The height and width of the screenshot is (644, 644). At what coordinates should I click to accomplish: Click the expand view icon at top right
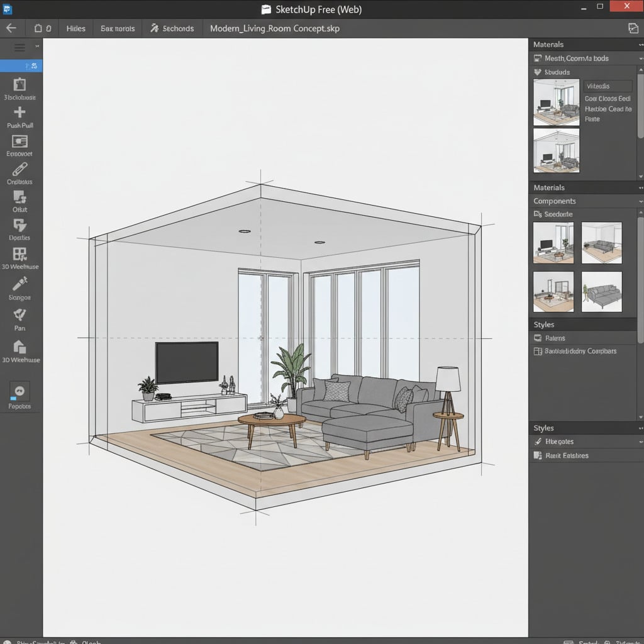634,28
